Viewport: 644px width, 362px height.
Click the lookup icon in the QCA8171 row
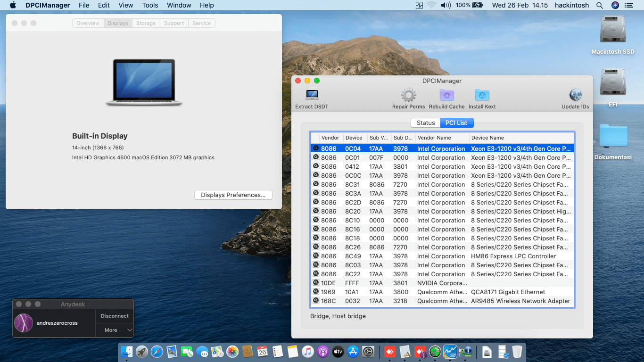pos(316,291)
